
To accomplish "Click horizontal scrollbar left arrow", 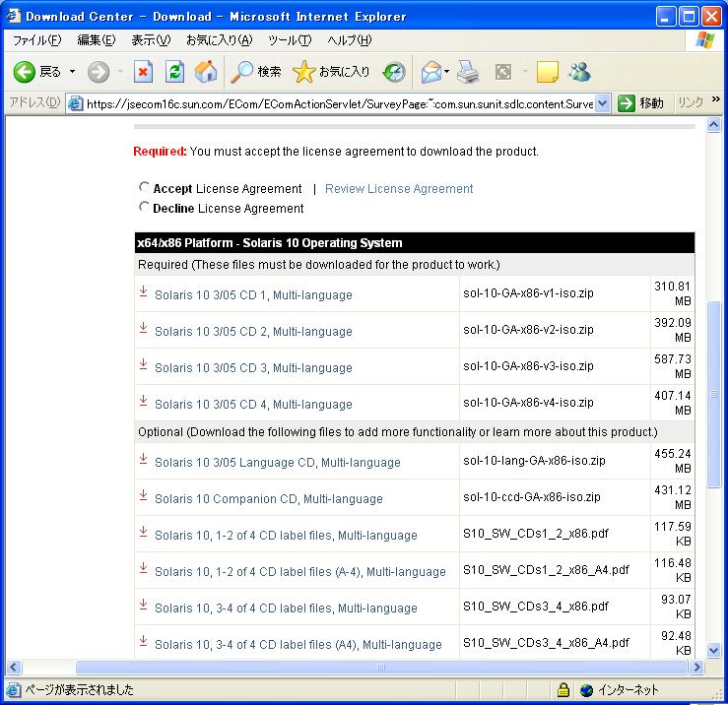I will click(x=13, y=668).
